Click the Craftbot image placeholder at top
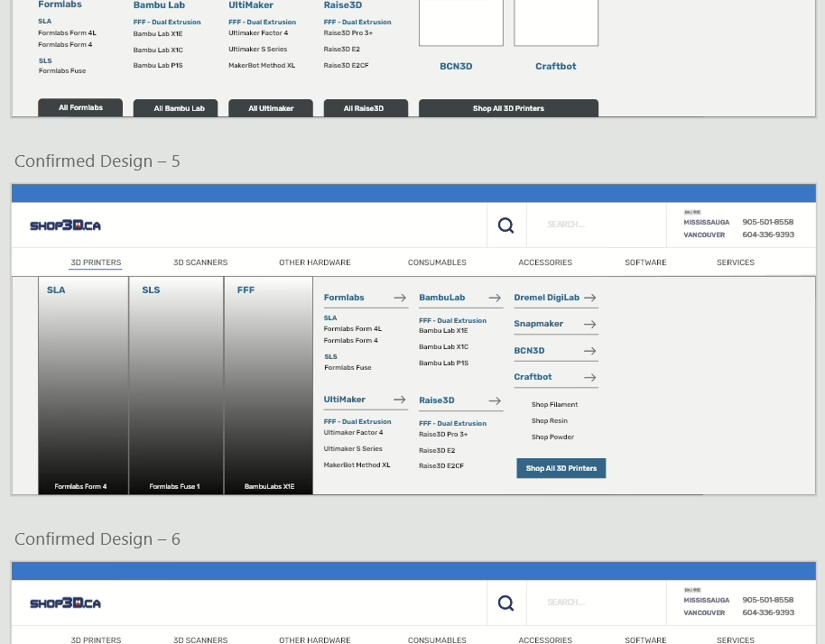This screenshot has width=825, height=644. pyautogui.click(x=556, y=23)
